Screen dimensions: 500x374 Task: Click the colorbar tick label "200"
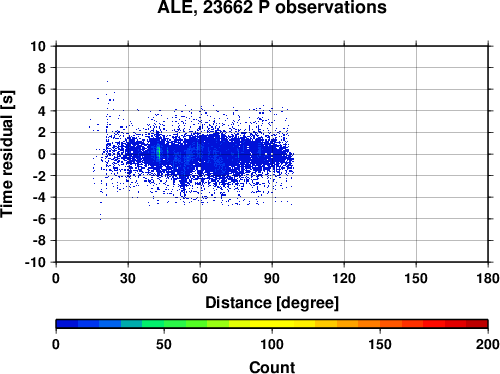[488, 344]
